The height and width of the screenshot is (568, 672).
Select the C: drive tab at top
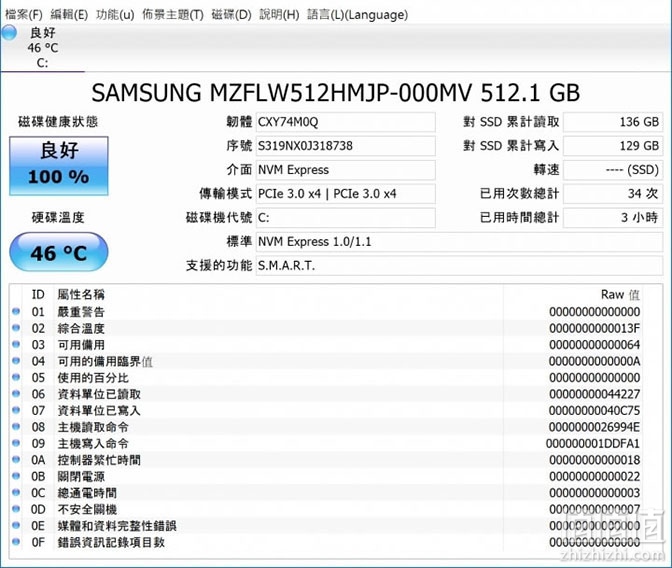(42, 48)
